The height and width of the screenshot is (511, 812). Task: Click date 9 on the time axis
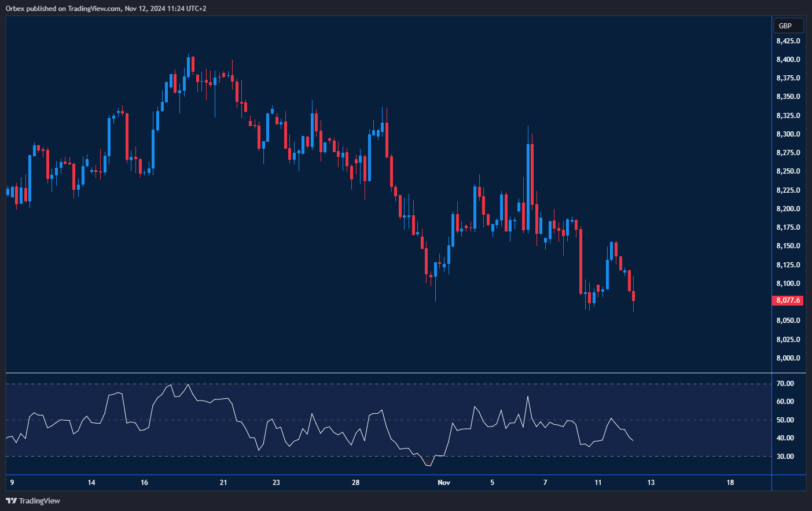click(x=12, y=483)
